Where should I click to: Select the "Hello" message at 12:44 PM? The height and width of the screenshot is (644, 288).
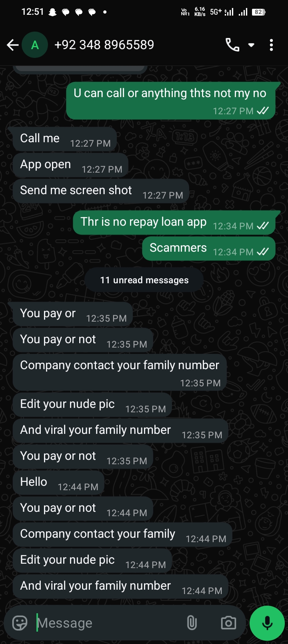(58, 483)
